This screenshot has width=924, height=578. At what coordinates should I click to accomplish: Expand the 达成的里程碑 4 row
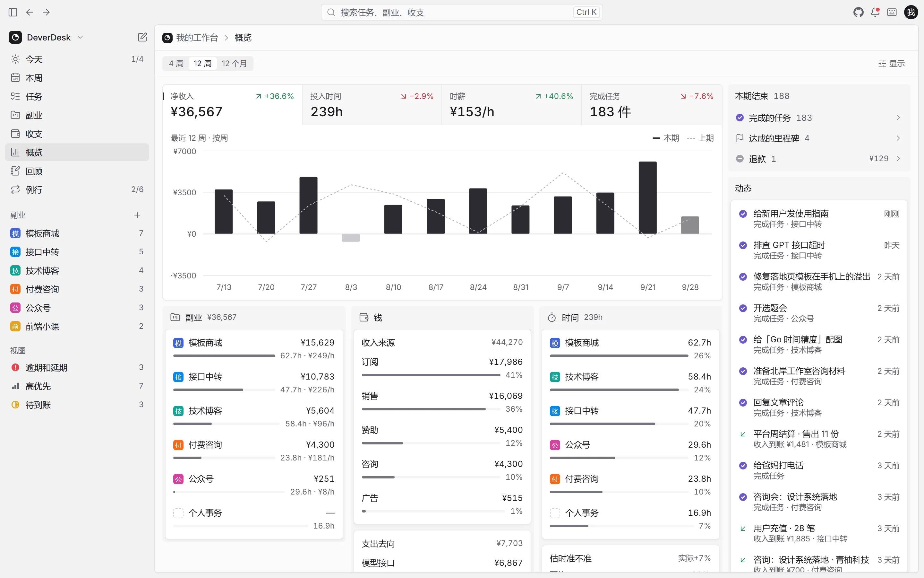point(819,138)
